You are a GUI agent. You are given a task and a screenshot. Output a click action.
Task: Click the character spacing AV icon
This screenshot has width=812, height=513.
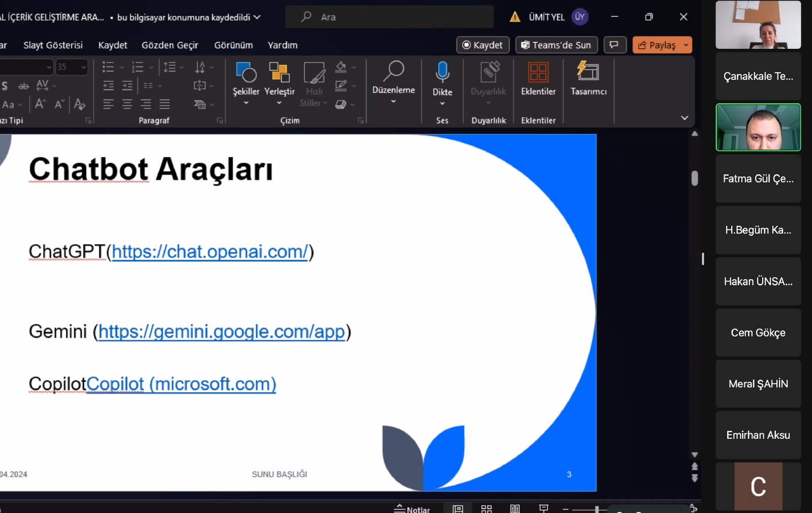click(x=42, y=85)
